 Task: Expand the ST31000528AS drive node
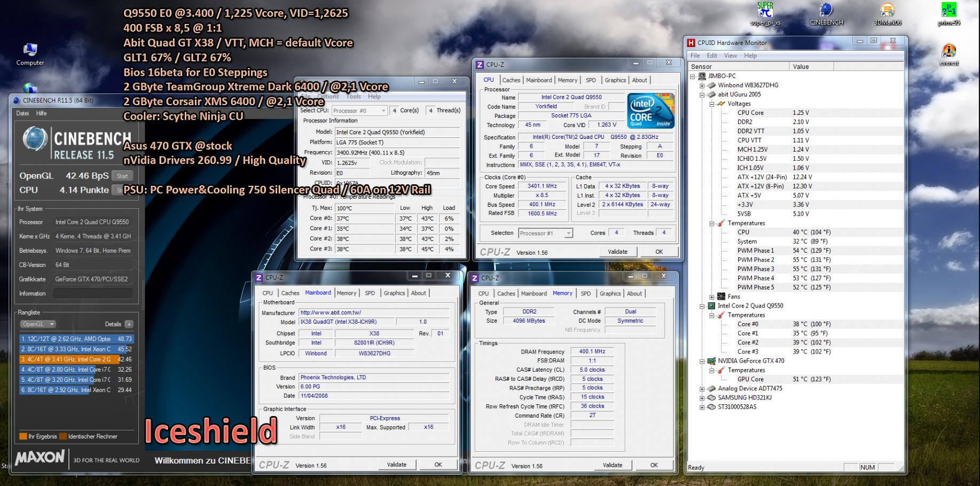pos(702,407)
